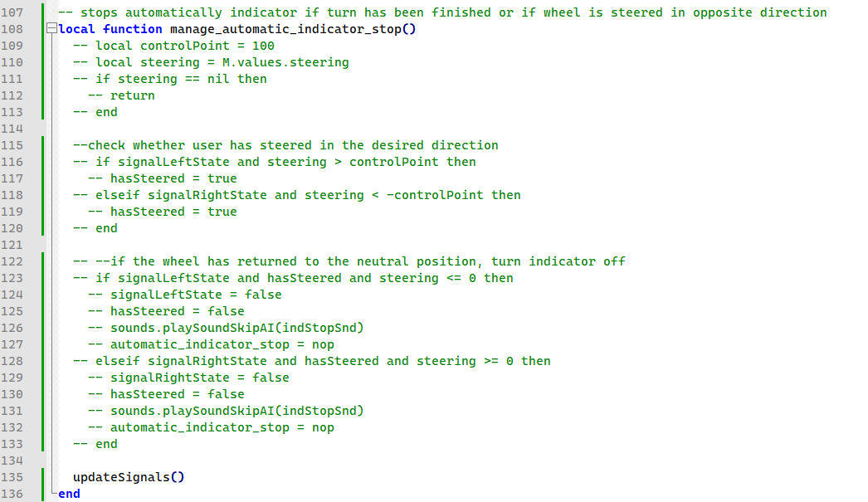The height and width of the screenshot is (502, 868).
Task: Click the final 'end' keyword on line 136
Action: click(70, 494)
